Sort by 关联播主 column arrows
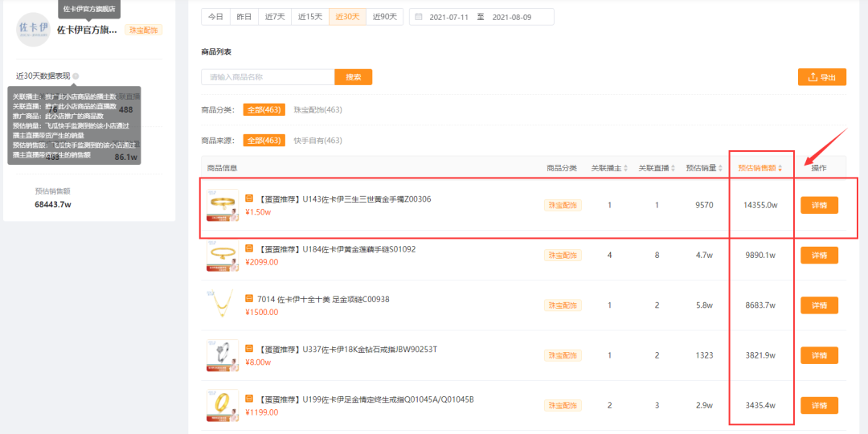The height and width of the screenshot is (434, 868). pyautogui.click(x=626, y=168)
